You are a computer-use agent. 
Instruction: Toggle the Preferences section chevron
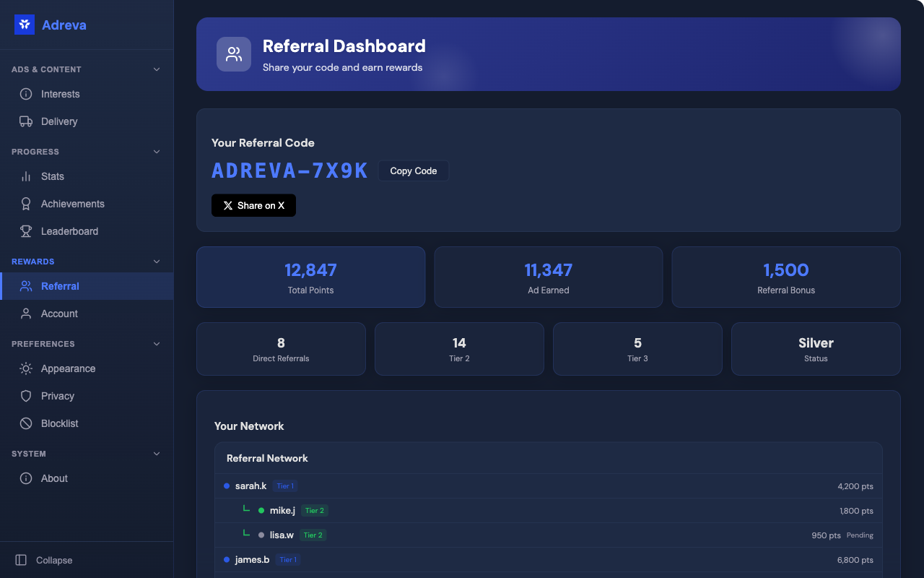[157, 344]
